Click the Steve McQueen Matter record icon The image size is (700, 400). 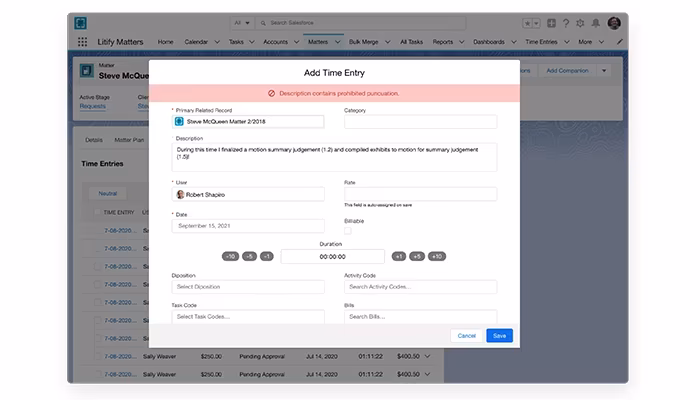(179, 121)
